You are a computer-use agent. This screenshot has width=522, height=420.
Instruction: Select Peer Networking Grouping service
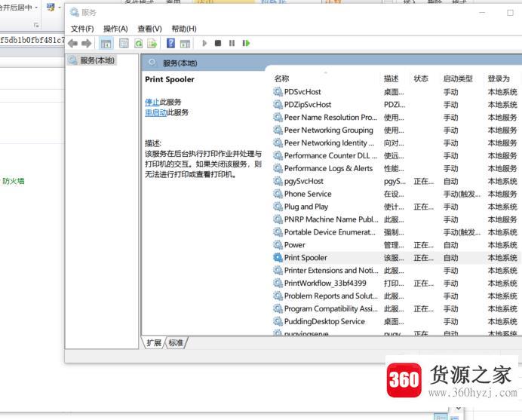coord(396,130)
